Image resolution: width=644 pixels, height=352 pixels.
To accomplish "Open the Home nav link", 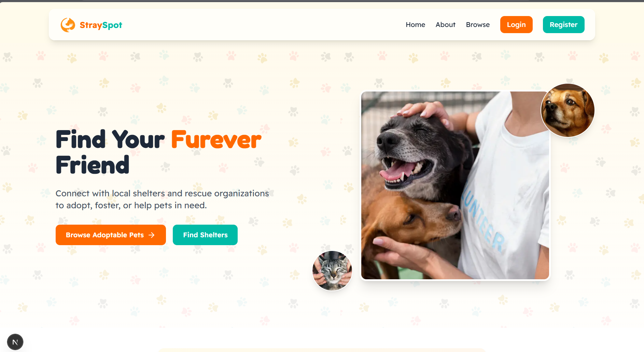I will point(415,25).
